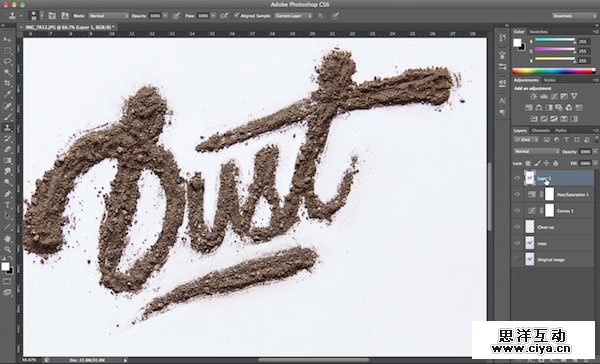This screenshot has height=364, width=600.
Task: Pick a color from the spectrum ramp
Action: click(554, 71)
